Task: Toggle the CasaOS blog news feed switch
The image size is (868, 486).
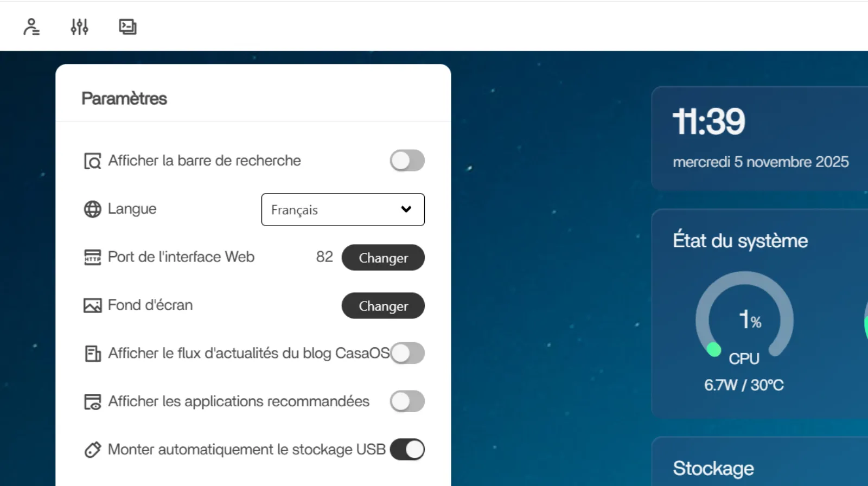Action: pos(408,353)
